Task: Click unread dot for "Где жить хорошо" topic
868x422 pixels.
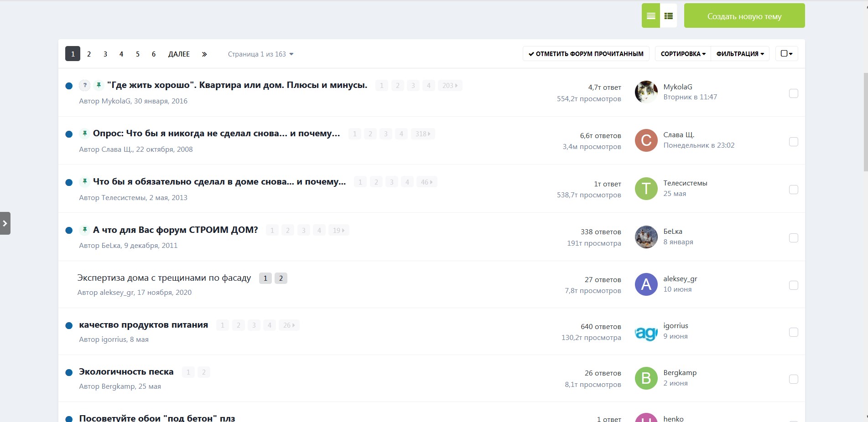Action: tap(69, 86)
